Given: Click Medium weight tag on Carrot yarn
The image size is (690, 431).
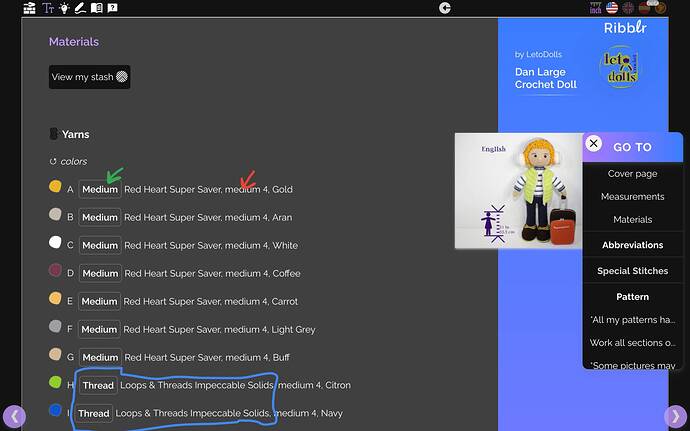Looking at the screenshot, I should (99, 302).
